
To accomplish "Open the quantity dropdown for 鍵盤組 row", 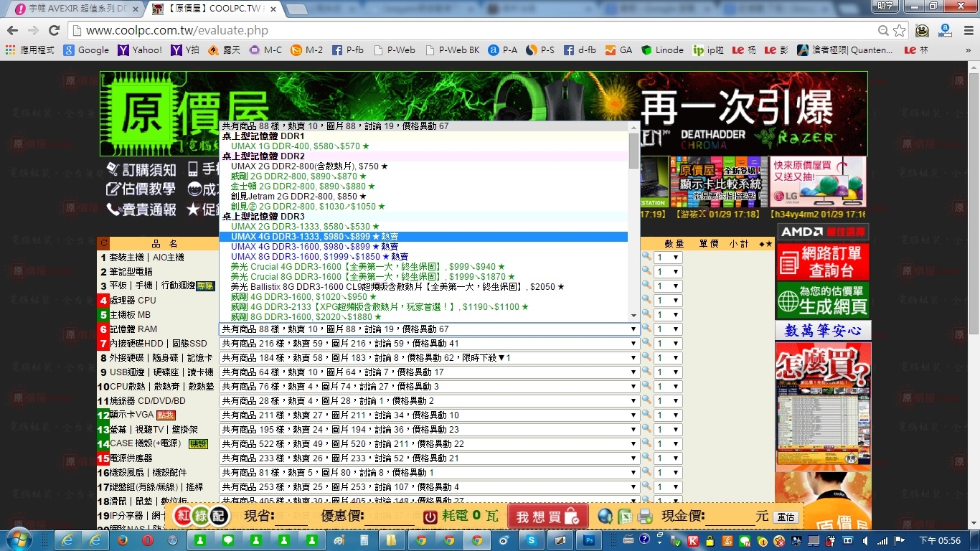I will click(668, 487).
